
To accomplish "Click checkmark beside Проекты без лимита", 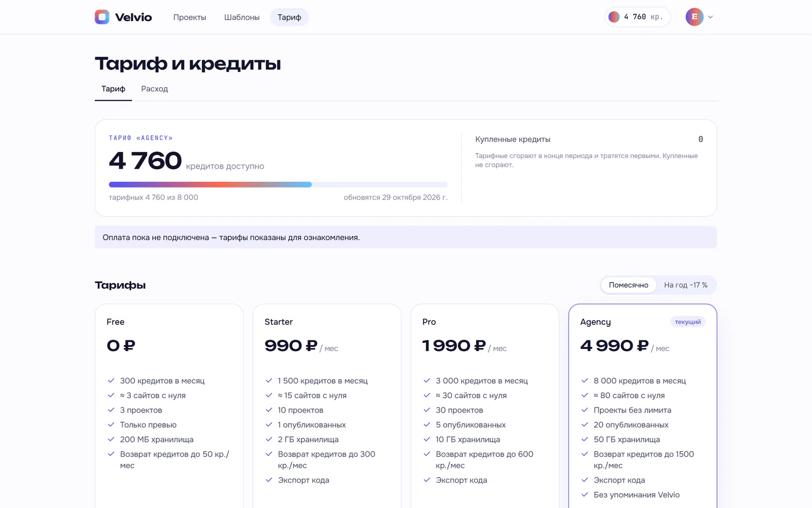I will 585,410.
